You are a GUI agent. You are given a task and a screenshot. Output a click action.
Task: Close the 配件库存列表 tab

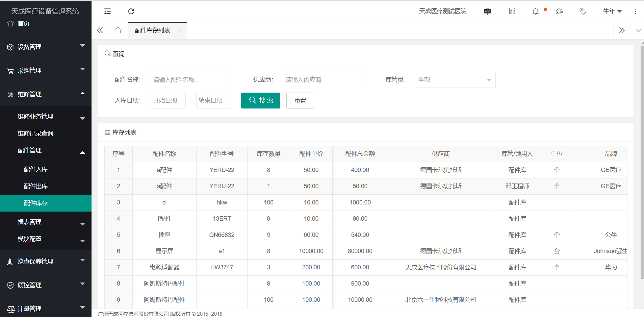(180, 30)
